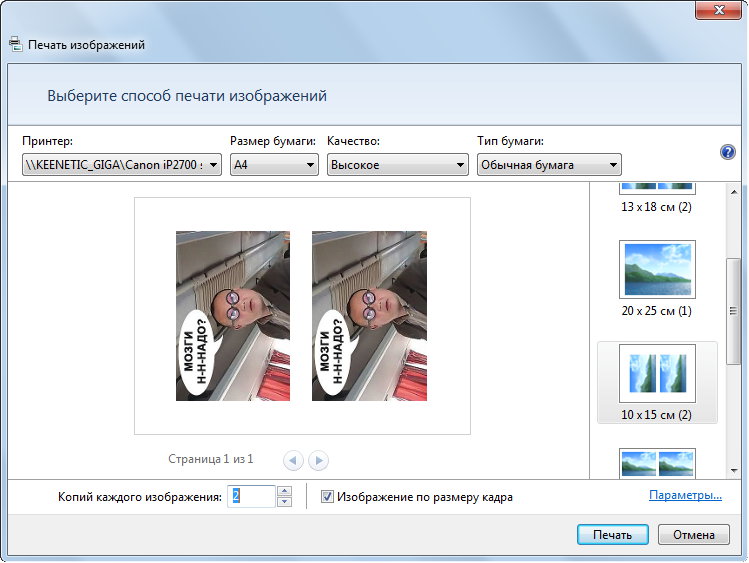This screenshot has height=563, width=749.
Task: Open the Принтер dropdown
Action: point(122,165)
